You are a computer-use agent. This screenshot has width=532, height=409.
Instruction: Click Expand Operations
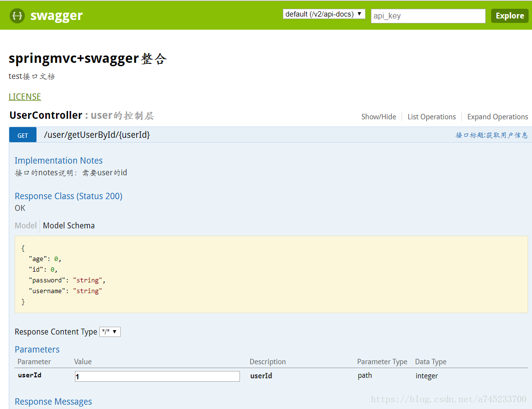[497, 117]
